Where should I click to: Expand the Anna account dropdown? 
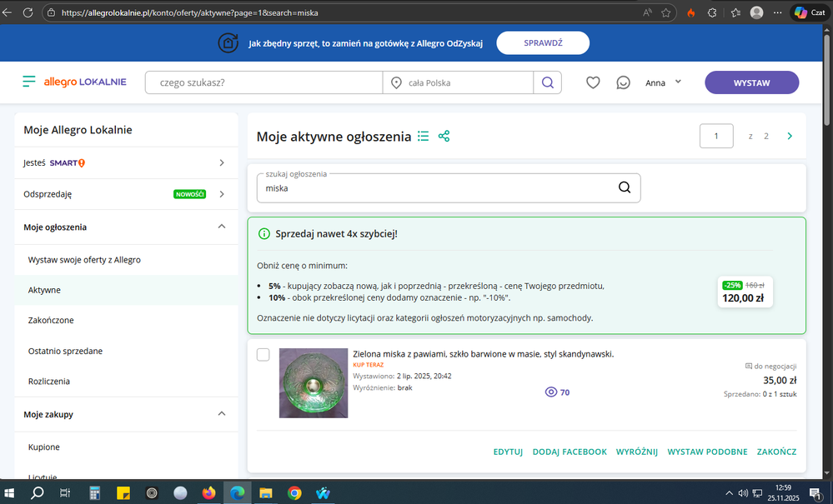tap(664, 82)
